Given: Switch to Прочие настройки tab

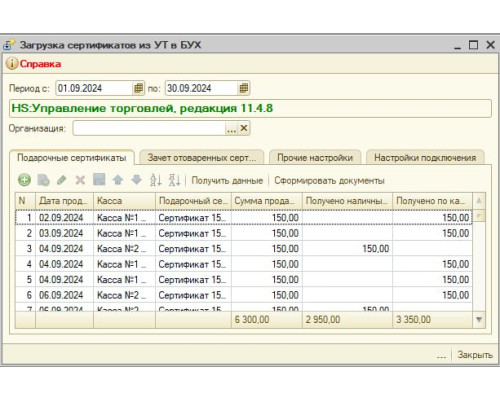Looking at the screenshot, I should click(x=315, y=158).
